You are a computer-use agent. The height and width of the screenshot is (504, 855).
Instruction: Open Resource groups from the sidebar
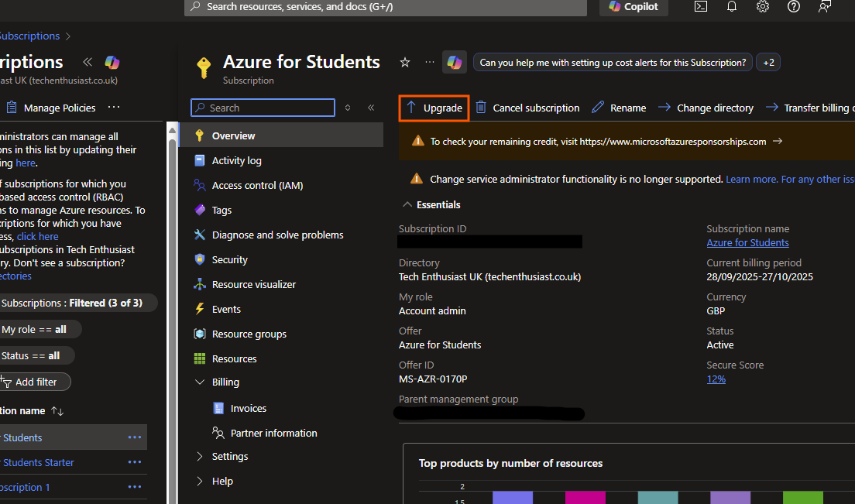(x=249, y=334)
